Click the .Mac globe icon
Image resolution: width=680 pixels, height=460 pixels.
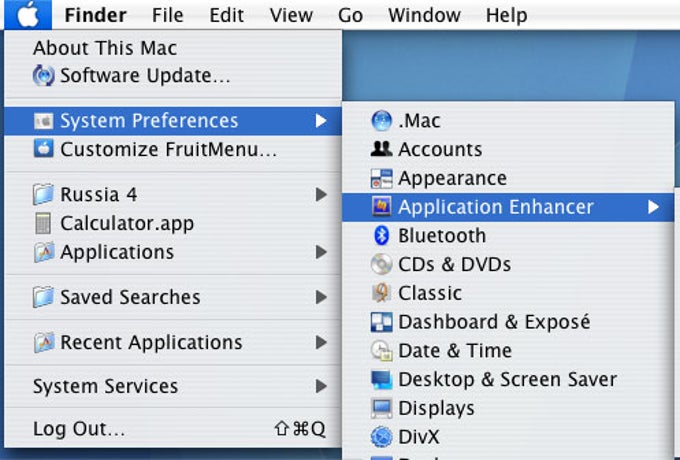(382, 121)
